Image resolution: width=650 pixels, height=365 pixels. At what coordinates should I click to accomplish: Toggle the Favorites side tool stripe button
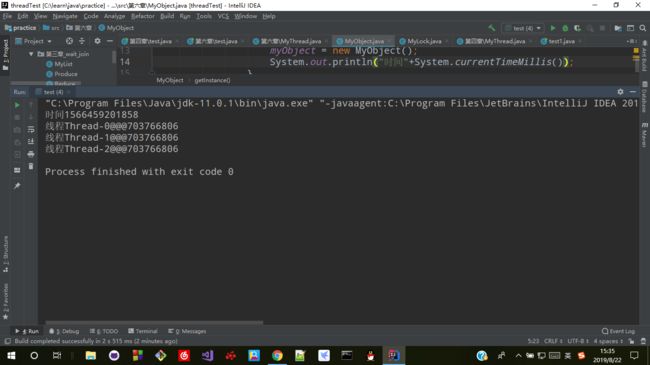(5, 301)
